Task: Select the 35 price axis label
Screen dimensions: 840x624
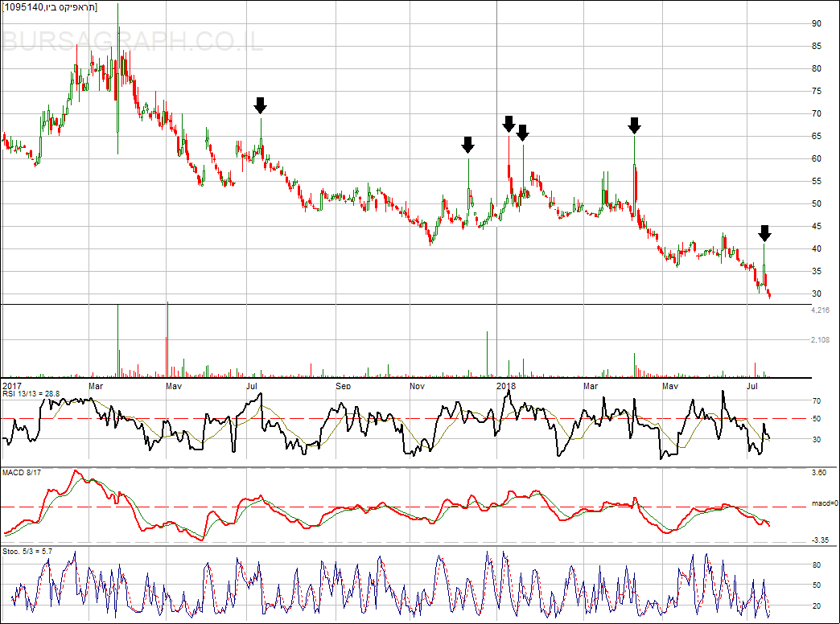Action: (817, 271)
